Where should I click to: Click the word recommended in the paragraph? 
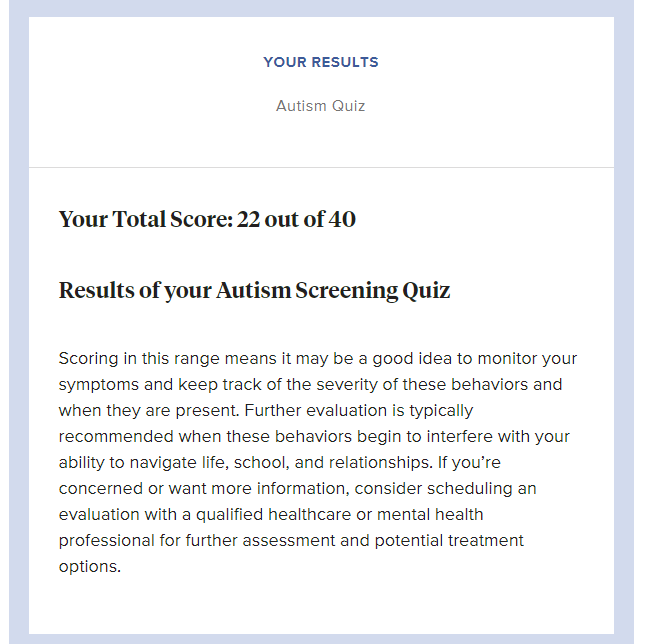click(110, 436)
